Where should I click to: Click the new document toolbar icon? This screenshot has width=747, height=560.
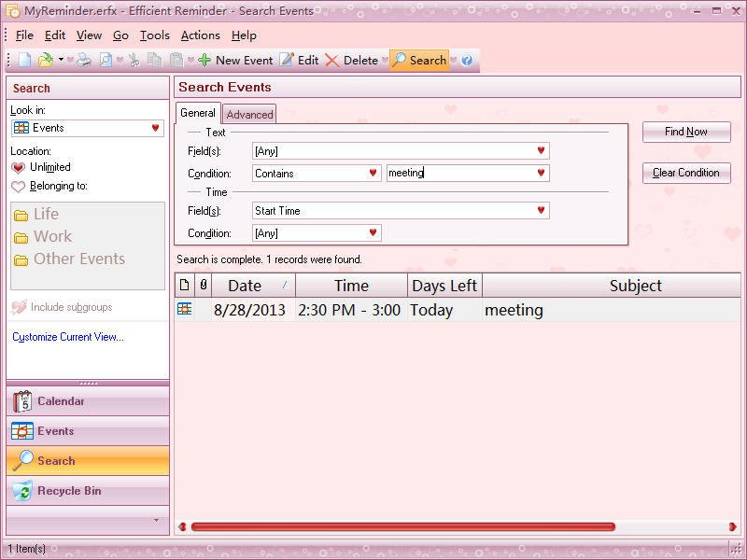(x=25, y=60)
